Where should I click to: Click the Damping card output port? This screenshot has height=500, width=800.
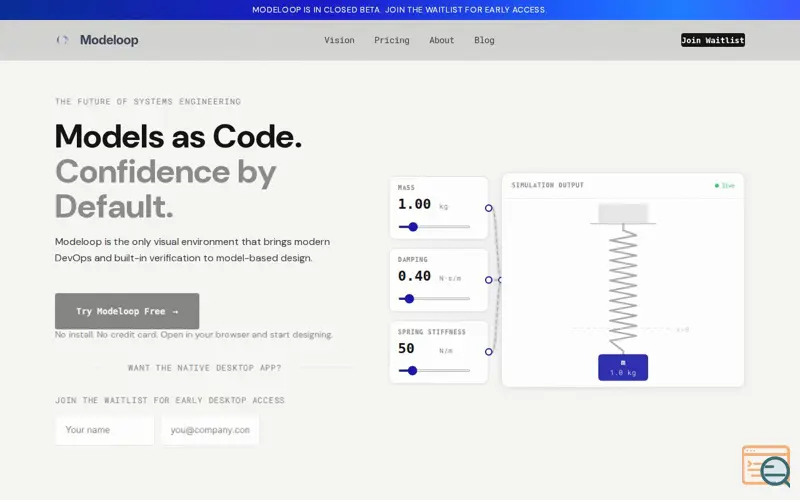point(489,280)
